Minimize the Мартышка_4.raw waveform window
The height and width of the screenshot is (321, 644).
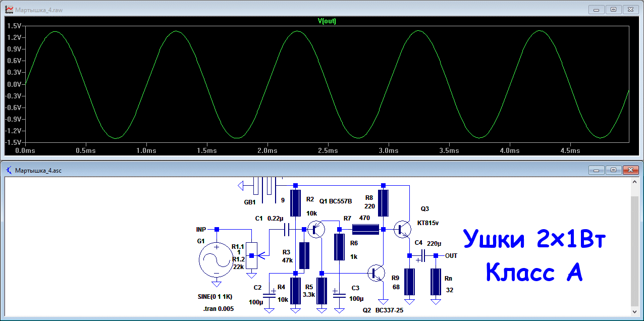[598, 9]
